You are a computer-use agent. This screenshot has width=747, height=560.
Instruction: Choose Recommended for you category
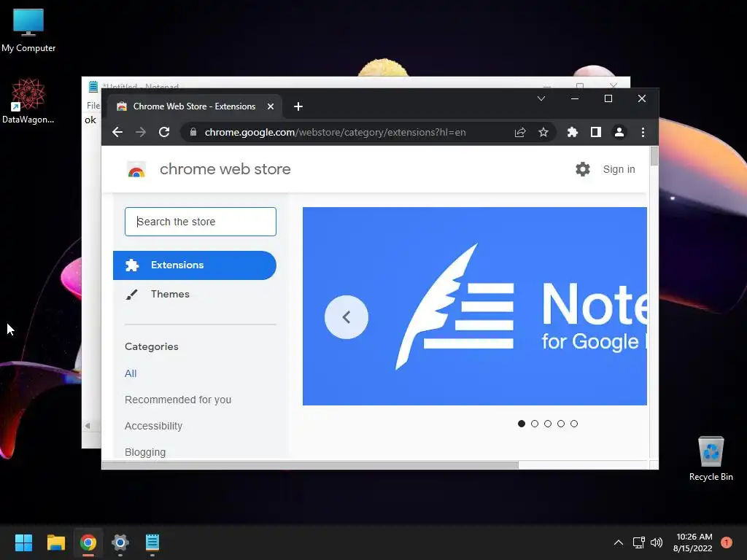(178, 400)
